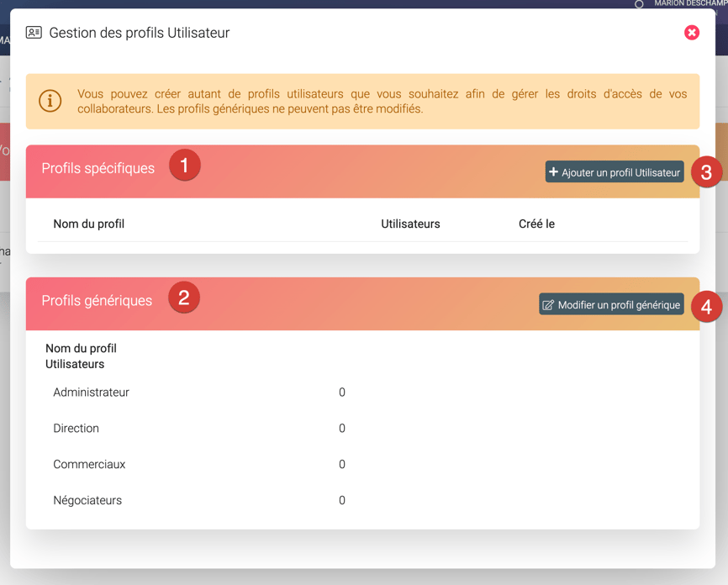Click the red badge 4 beside the modify button
728x585 pixels.
point(708,306)
